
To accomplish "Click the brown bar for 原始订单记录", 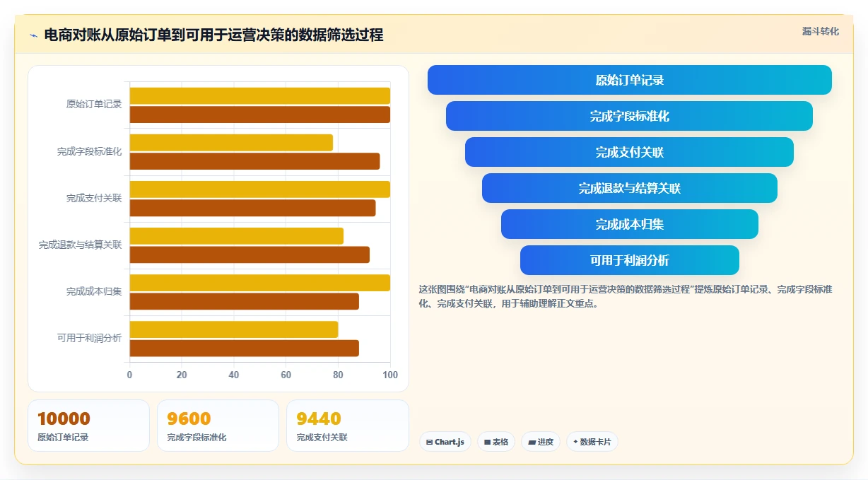I will 259,115.
